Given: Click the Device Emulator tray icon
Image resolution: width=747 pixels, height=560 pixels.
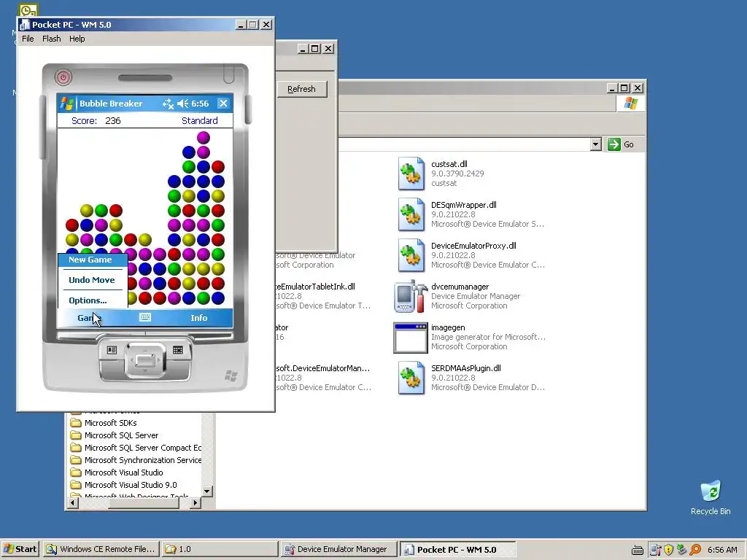Looking at the screenshot, I should coord(656,550).
